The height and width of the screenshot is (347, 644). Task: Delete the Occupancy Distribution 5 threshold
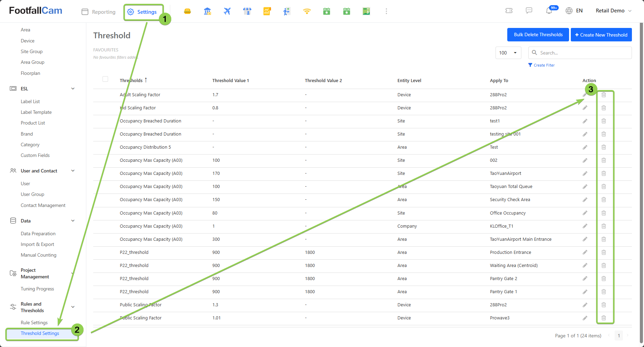[x=604, y=147]
